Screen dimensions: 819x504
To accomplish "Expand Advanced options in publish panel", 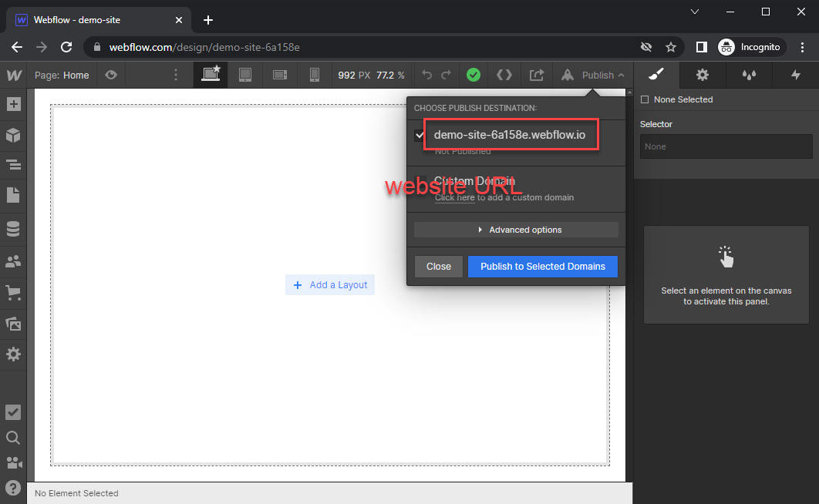I will [516, 230].
